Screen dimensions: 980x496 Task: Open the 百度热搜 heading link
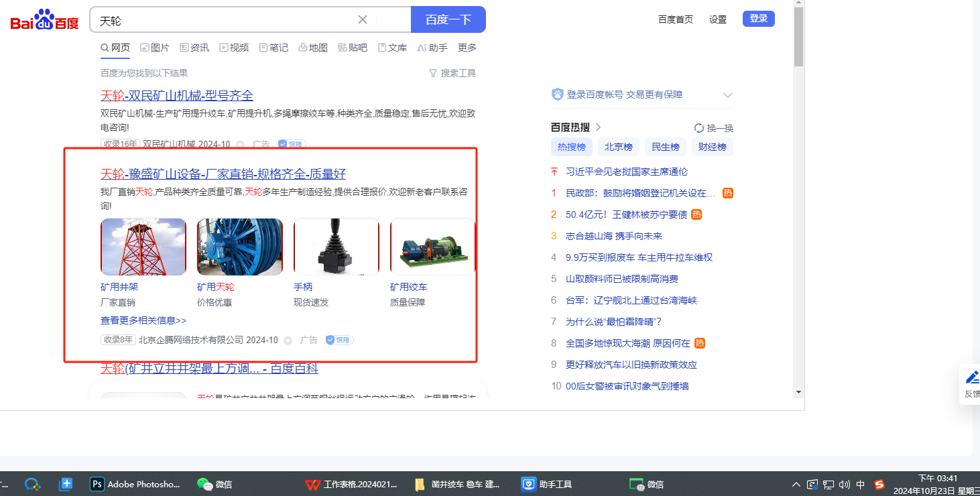click(x=576, y=127)
